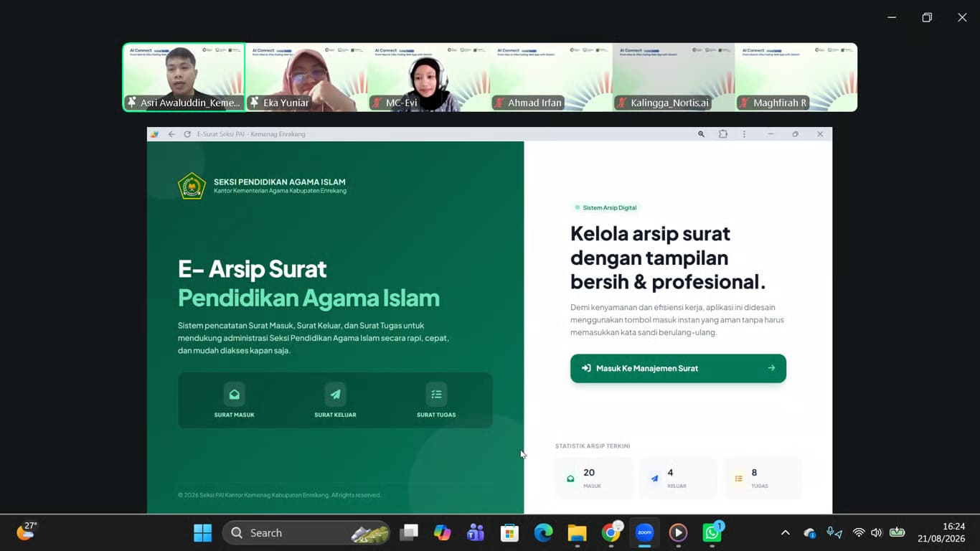Click microphone location icon in system tray

point(834,533)
